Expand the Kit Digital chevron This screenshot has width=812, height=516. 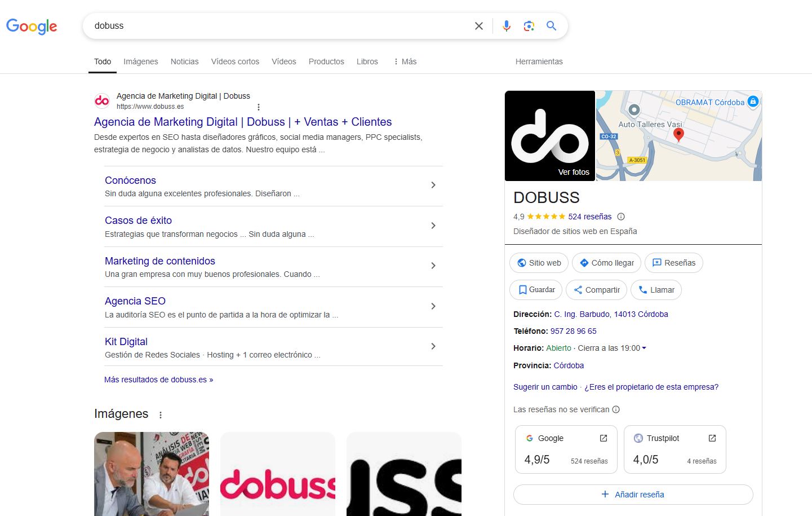pos(433,346)
